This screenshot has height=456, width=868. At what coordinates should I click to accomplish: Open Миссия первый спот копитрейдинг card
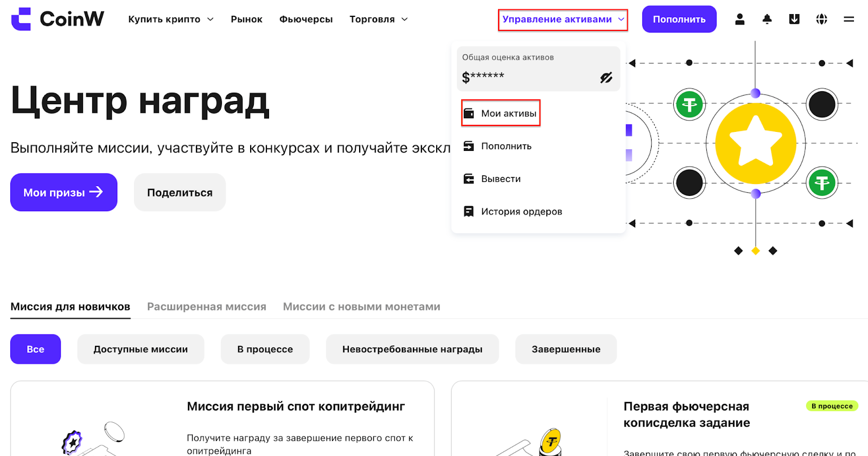point(222,419)
